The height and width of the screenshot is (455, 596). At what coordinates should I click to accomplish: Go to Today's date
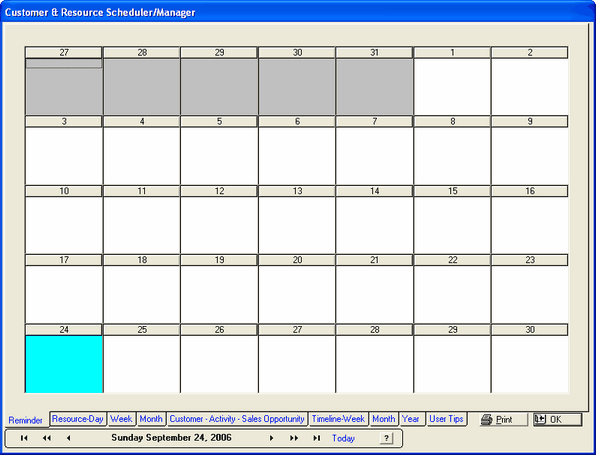pos(343,438)
